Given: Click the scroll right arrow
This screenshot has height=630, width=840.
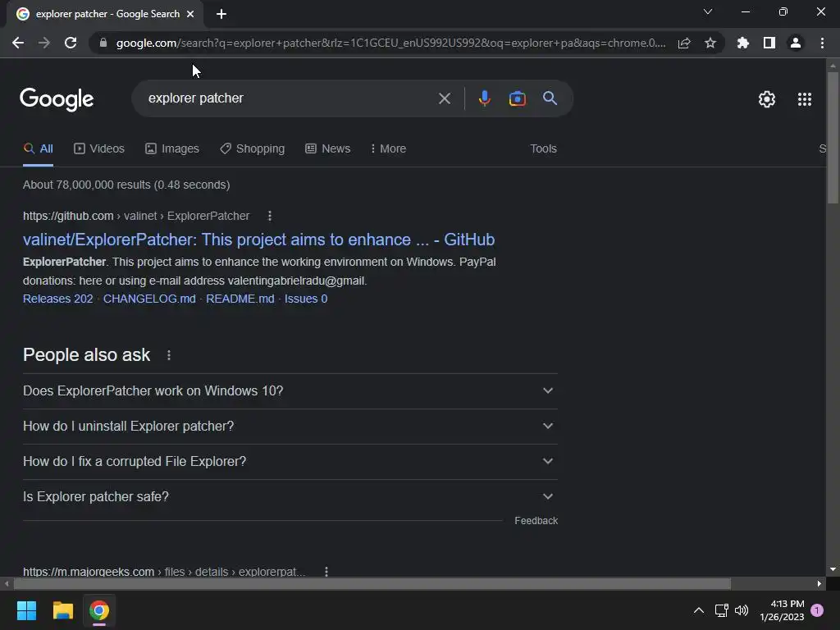Looking at the screenshot, I should pos(819,583).
